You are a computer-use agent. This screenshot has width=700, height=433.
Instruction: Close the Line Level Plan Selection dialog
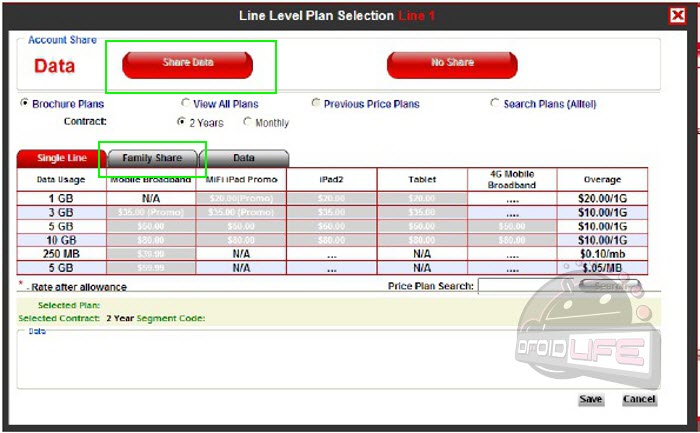click(x=677, y=15)
